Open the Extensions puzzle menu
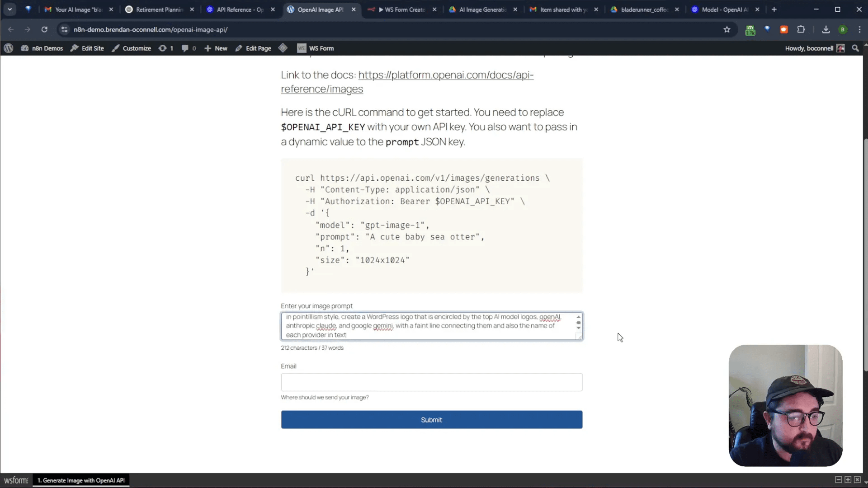 coord(801,29)
